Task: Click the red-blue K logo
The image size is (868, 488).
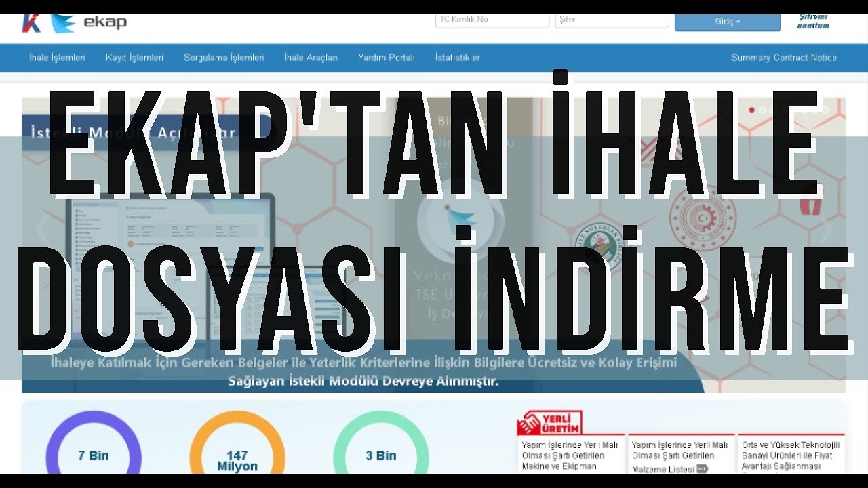Action: click(x=31, y=23)
